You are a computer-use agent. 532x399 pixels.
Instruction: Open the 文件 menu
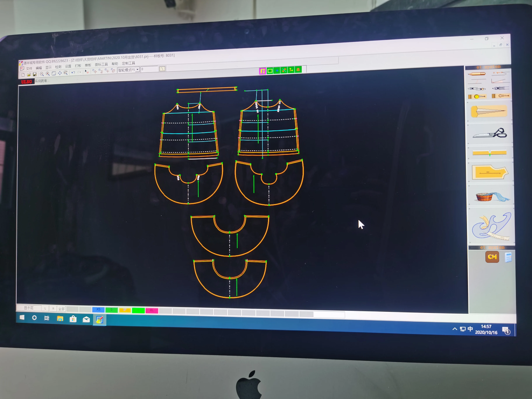29,68
